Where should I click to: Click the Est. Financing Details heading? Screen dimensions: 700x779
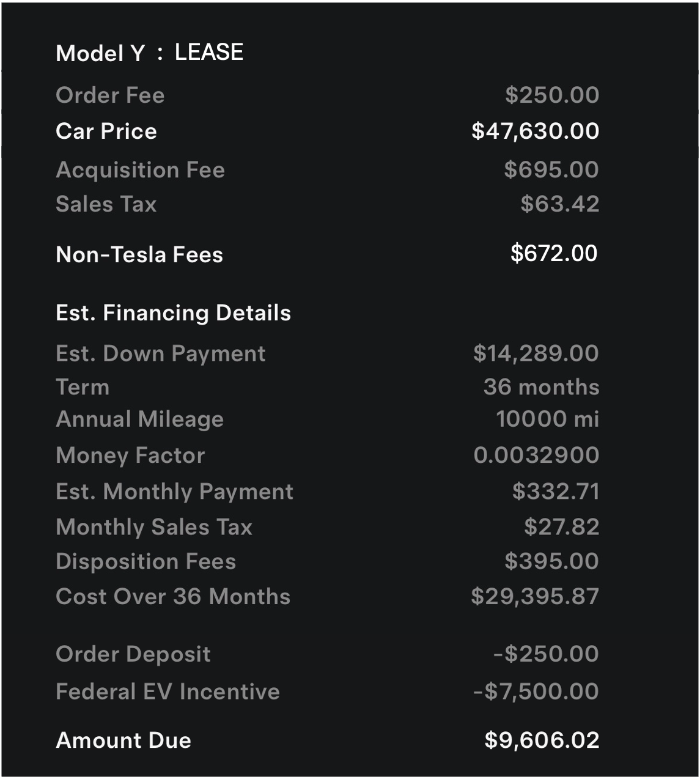pos(173,313)
